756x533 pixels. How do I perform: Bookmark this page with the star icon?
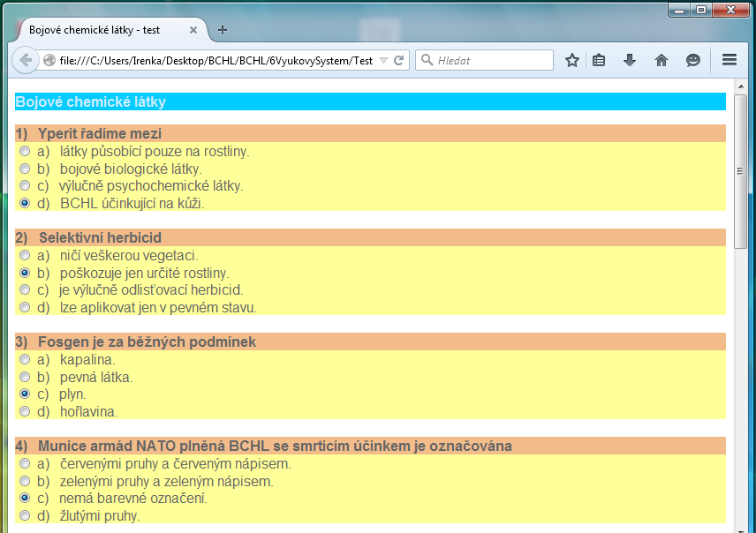[x=571, y=60]
